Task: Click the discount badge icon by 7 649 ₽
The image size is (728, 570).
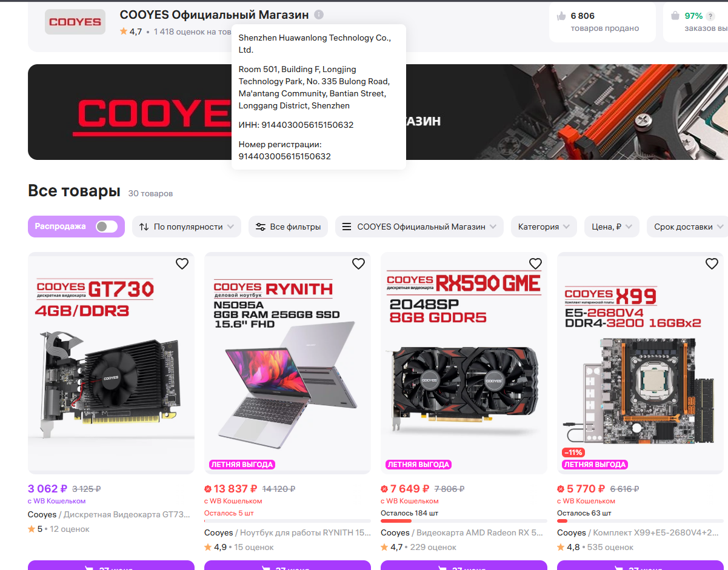Action: click(x=384, y=489)
